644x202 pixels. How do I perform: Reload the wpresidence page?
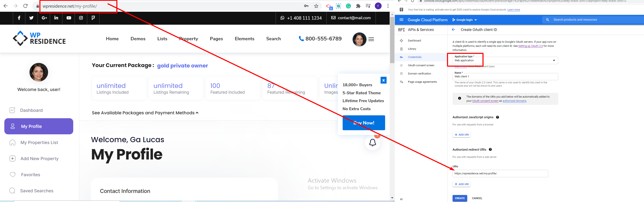coord(26,6)
